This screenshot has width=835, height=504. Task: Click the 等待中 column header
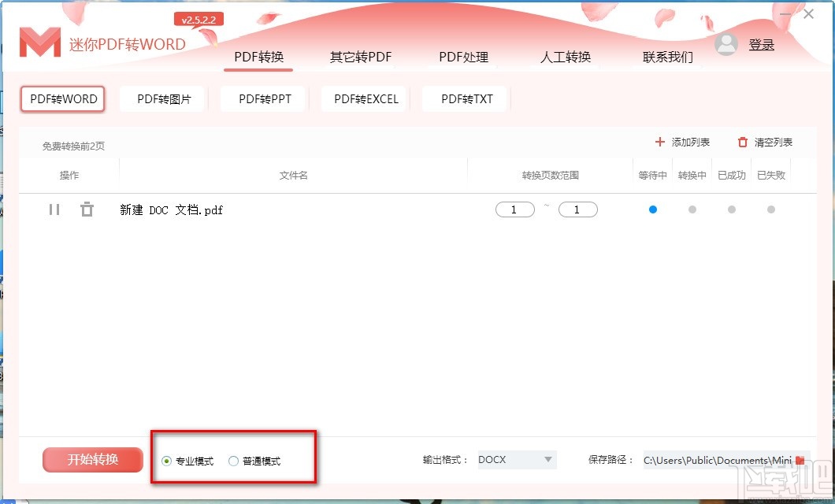[652, 175]
